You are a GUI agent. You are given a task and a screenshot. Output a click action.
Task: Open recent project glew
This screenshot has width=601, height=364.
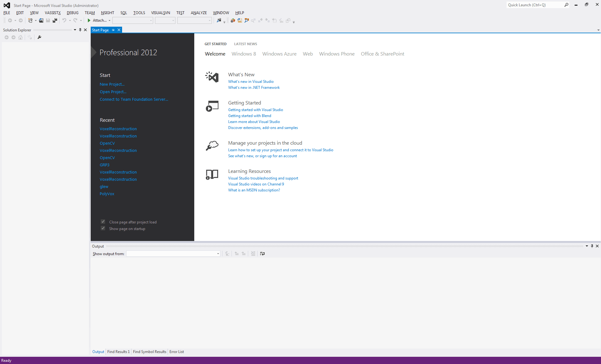click(x=104, y=187)
